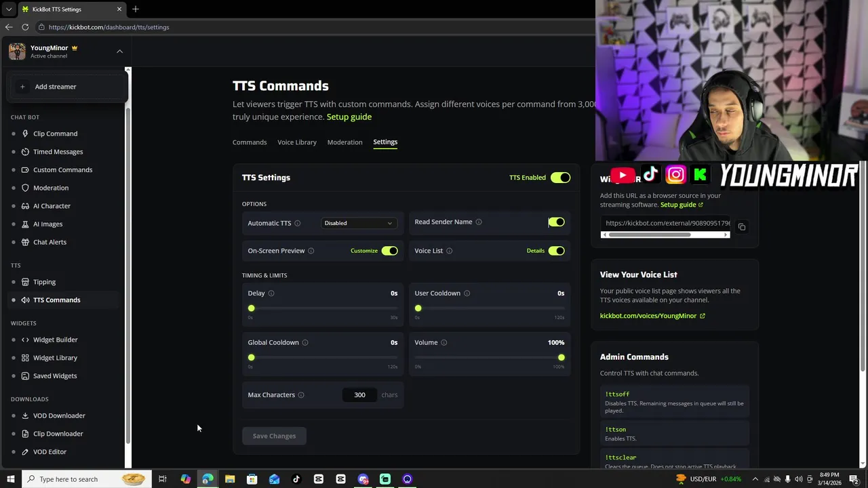
Task: Click info icon beside On-Screen Preview
Action: click(x=311, y=251)
